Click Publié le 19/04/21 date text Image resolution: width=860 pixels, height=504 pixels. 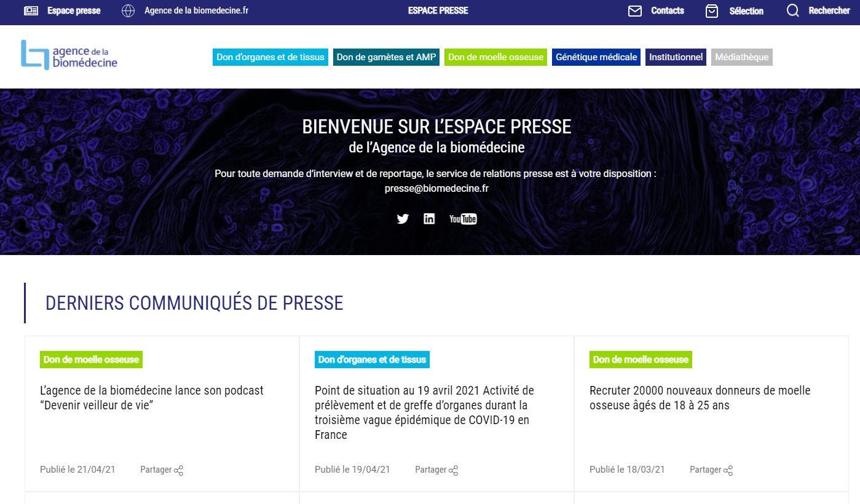pos(352,470)
